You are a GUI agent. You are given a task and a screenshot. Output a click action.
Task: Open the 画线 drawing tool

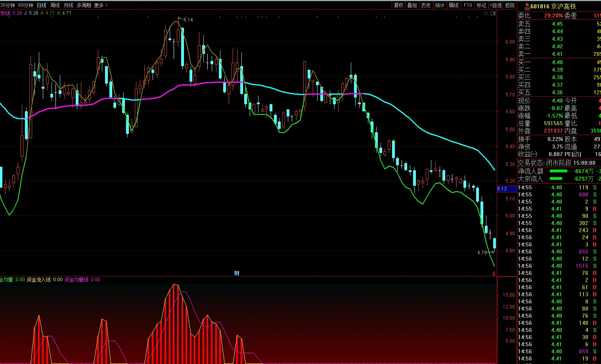[x=454, y=5]
